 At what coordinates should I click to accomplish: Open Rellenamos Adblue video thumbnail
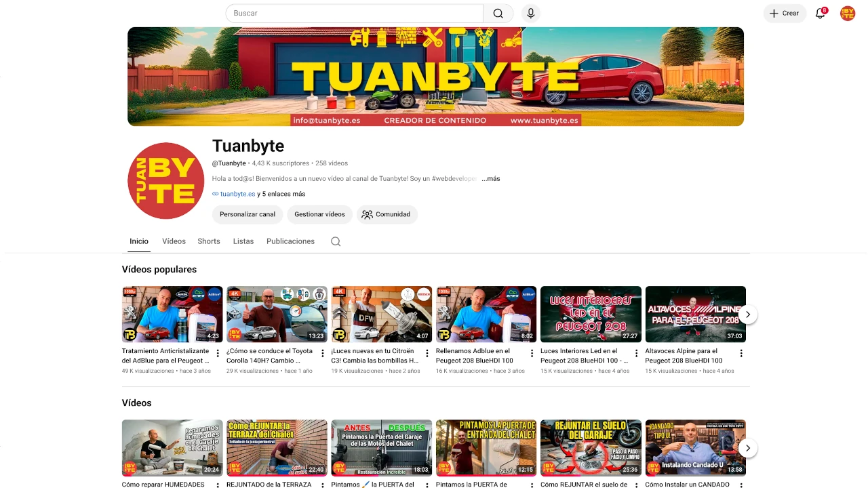pyautogui.click(x=486, y=314)
